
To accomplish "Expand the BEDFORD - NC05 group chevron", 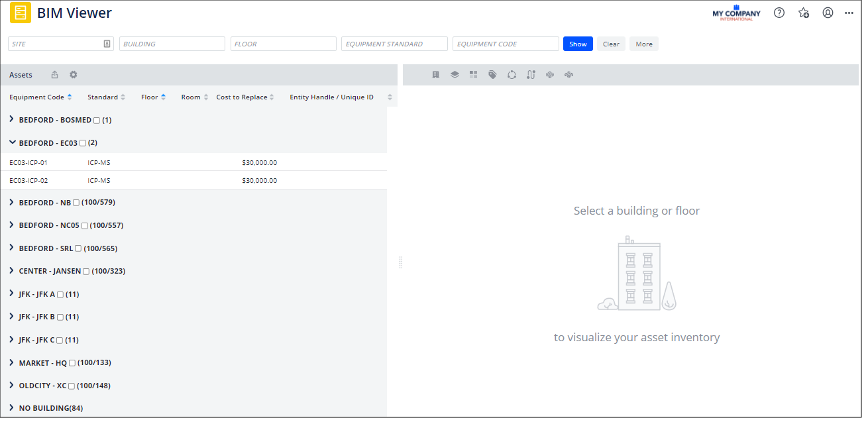I will (x=12, y=225).
